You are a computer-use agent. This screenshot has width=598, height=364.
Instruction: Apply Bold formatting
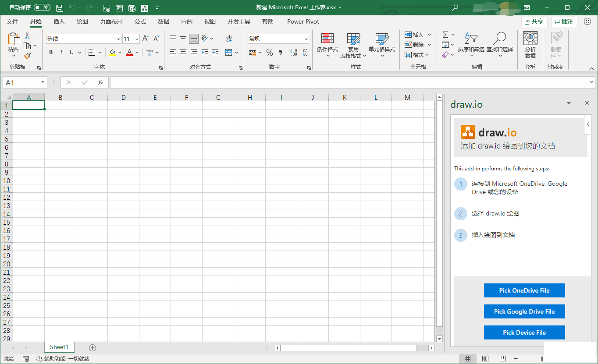[x=51, y=53]
